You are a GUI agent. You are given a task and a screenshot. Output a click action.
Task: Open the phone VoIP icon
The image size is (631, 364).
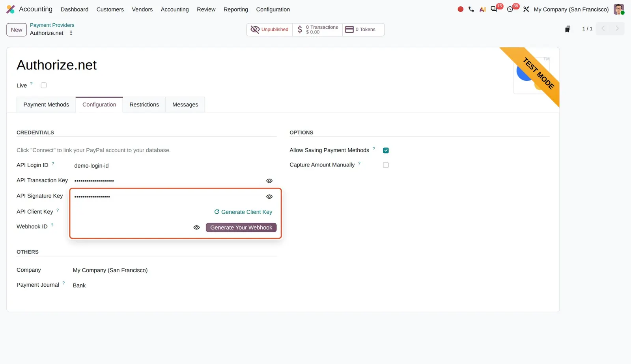(471, 9)
